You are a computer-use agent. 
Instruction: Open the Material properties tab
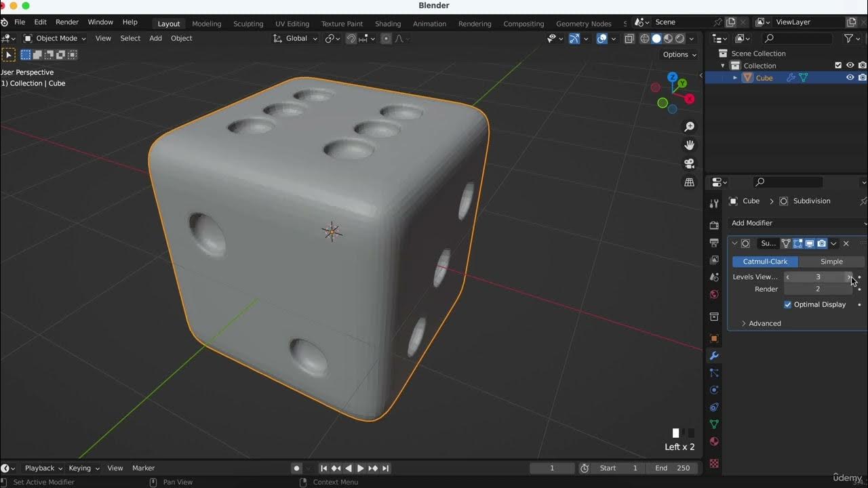pos(714,442)
